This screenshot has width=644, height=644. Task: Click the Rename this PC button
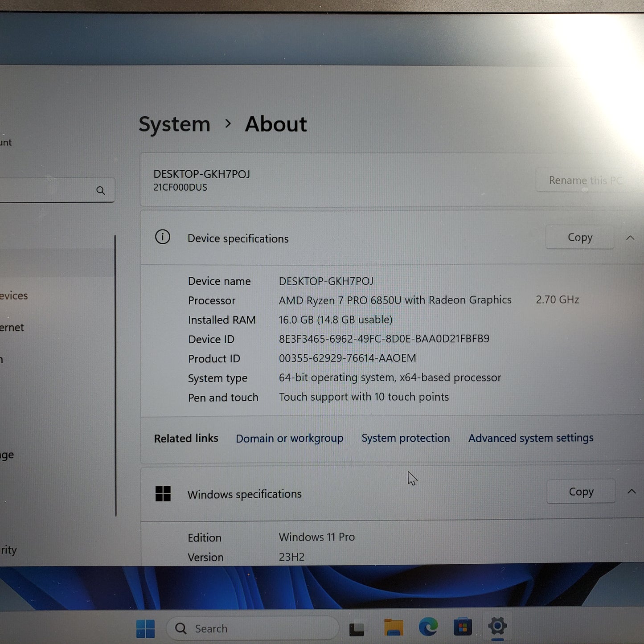[x=584, y=180]
